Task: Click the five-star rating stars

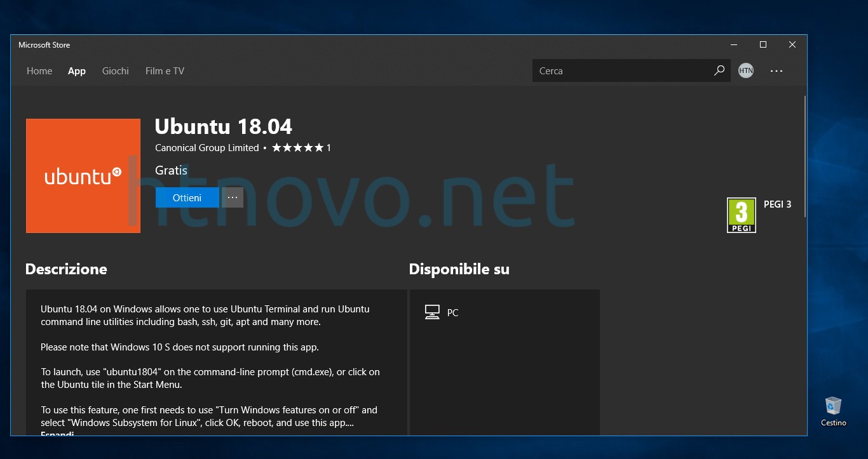Action: (x=297, y=147)
